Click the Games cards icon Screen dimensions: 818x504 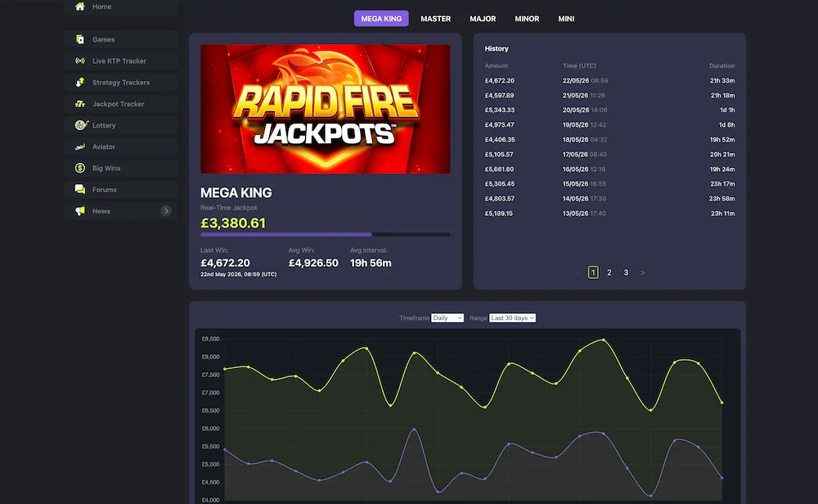point(80,39)
